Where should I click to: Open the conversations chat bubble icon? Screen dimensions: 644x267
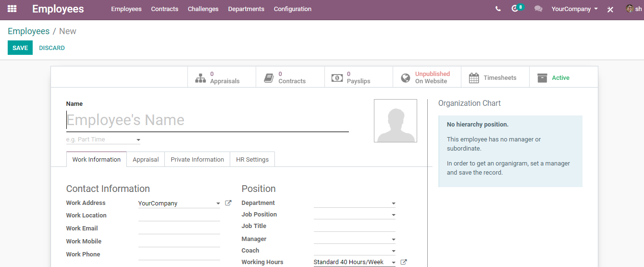tap(538, 9)
